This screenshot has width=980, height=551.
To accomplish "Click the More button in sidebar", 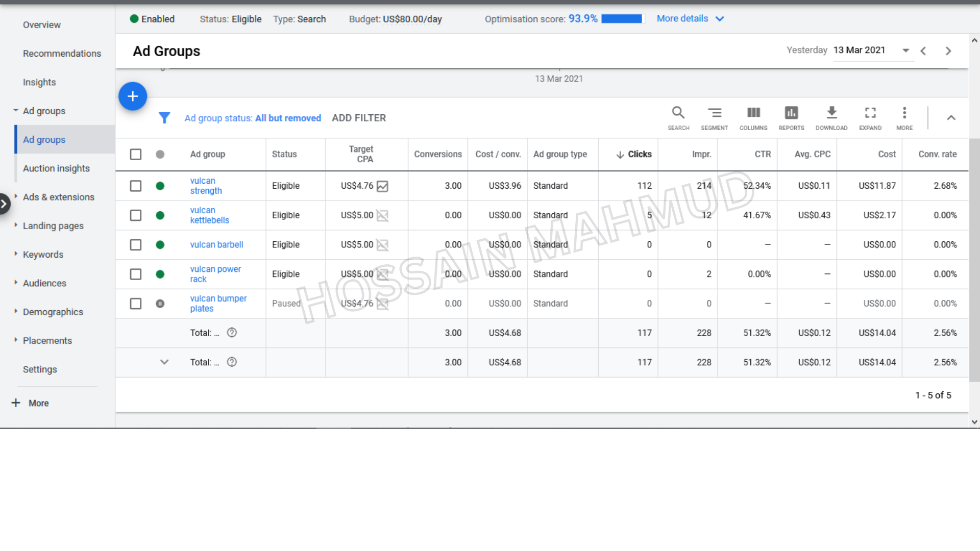I will pos(31,403).
